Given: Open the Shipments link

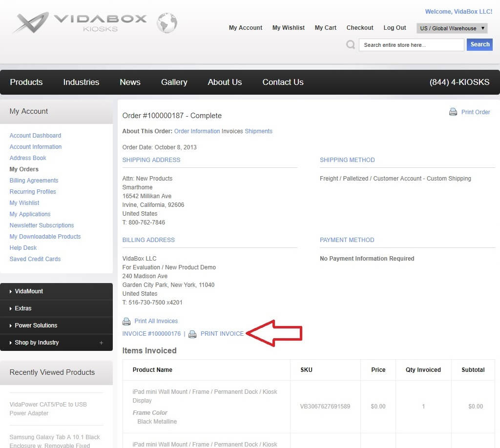Looking at the screenshot, I should [x=259, y=131].
